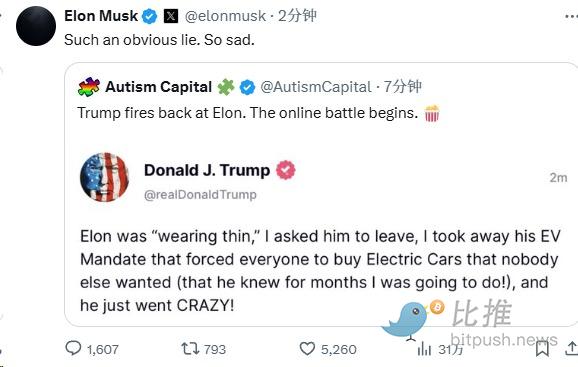Screen dimensions: 578x367
Task: View analytics via the bar chart views icon
Action: coord(424,349)
